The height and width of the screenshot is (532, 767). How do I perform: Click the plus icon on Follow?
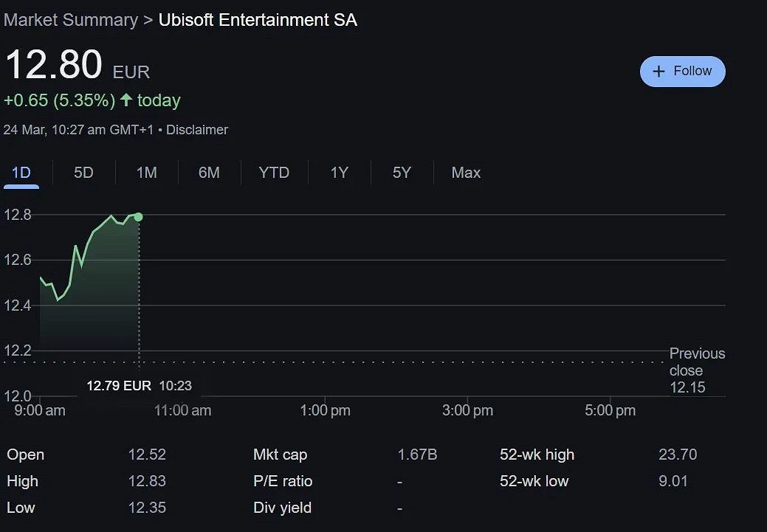pos(659,72)
